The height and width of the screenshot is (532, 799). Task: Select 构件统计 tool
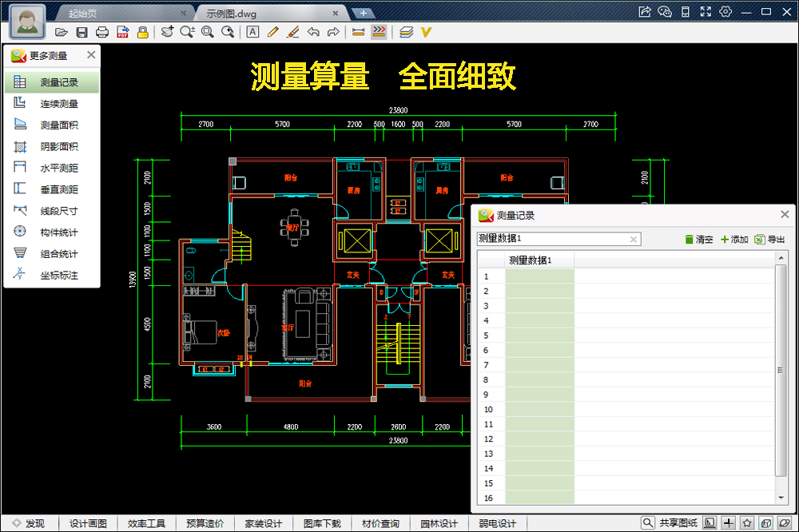[x=52, y=232]
